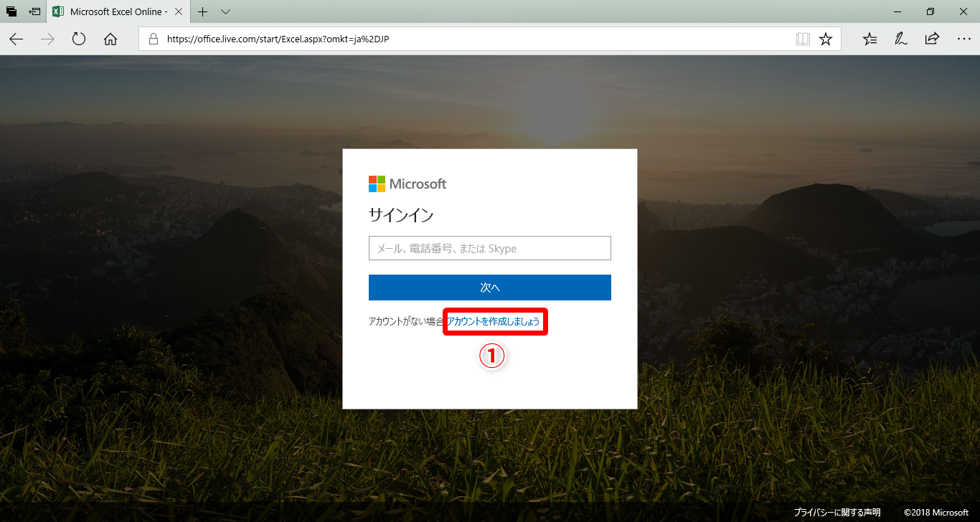Click the アカウントがない場合 text
The image size is (980, 522).
click(406, 322)
